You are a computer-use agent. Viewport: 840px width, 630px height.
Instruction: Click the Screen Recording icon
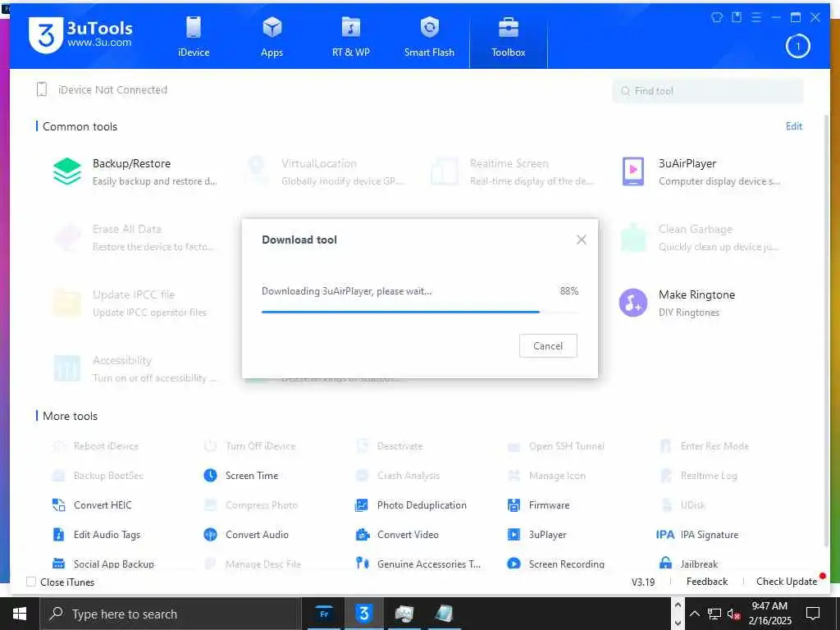pos(514,564)
